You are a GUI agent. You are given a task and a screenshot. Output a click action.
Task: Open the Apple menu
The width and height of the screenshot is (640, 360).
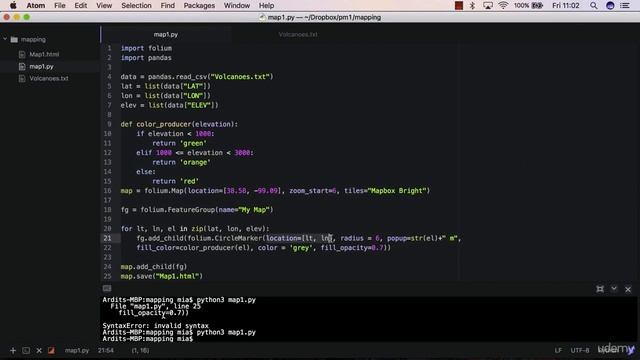point(13,6)
